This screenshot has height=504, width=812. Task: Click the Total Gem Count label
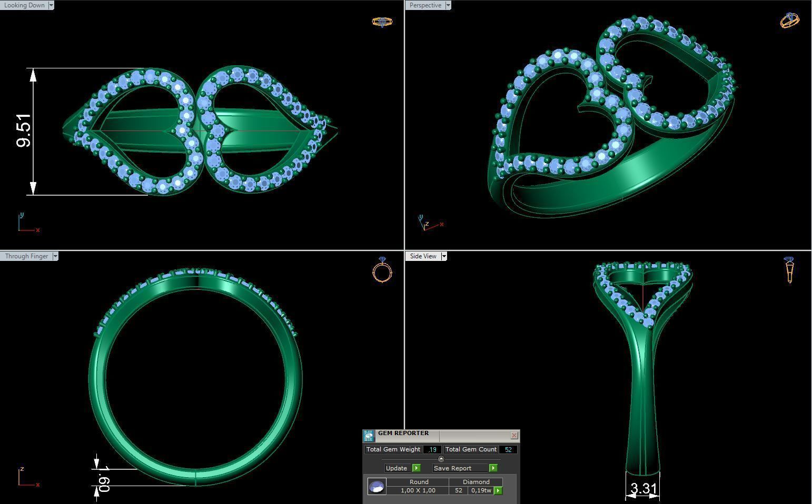click(471, 449)
